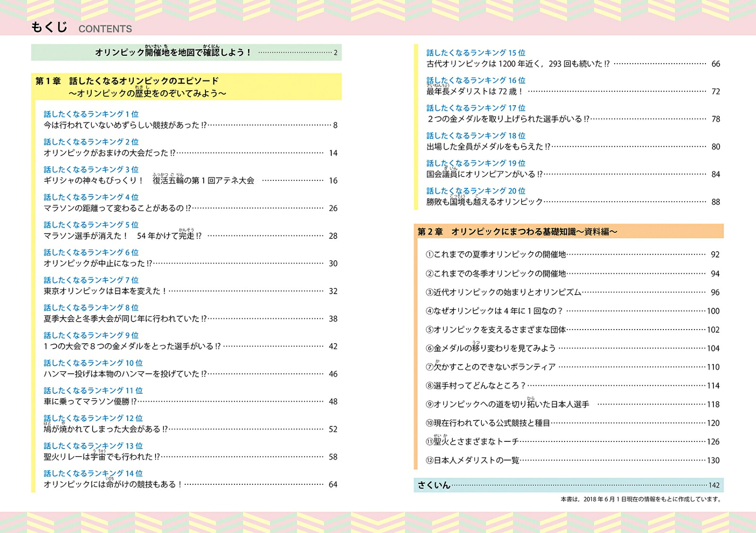Select '⑦欠かすことのできないボランティア' entry

point(573,367)
